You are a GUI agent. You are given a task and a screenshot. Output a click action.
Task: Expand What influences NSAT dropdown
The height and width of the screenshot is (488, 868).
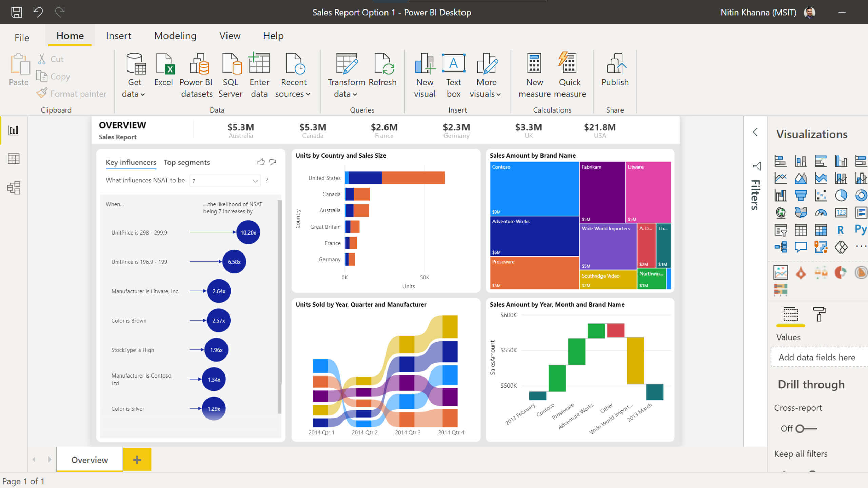click(x=255, y=181)
